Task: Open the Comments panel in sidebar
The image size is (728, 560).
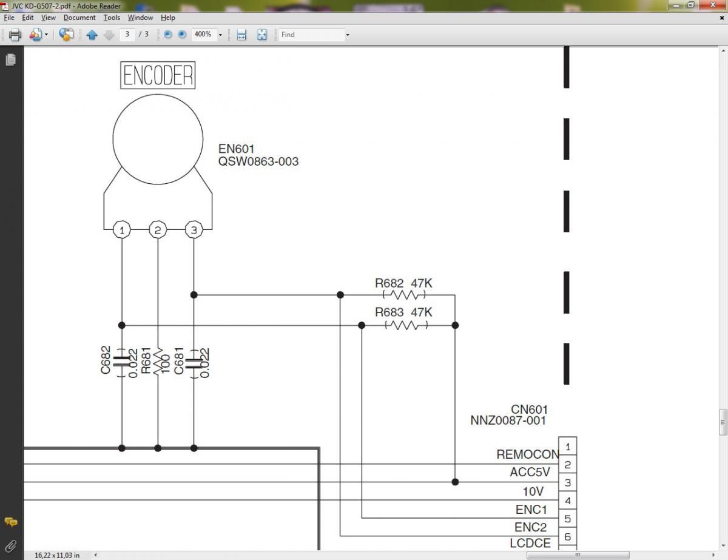Action: tap(10, 522)
